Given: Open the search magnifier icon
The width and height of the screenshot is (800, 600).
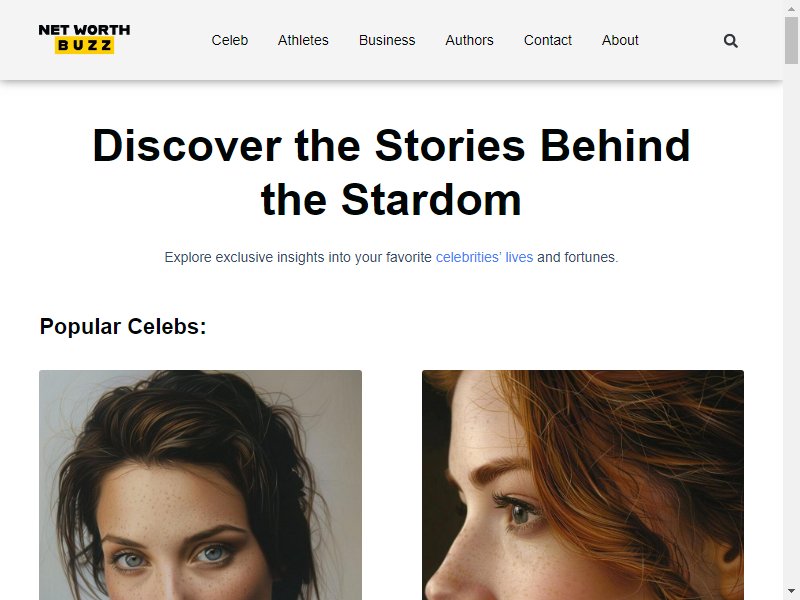Looking at the screenshot, I should coord(731,41).
